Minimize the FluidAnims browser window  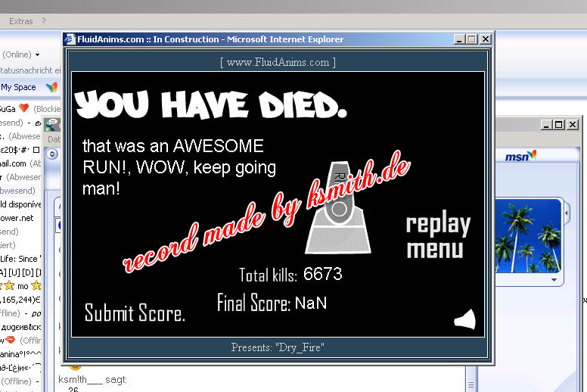[x=460, y=39]
